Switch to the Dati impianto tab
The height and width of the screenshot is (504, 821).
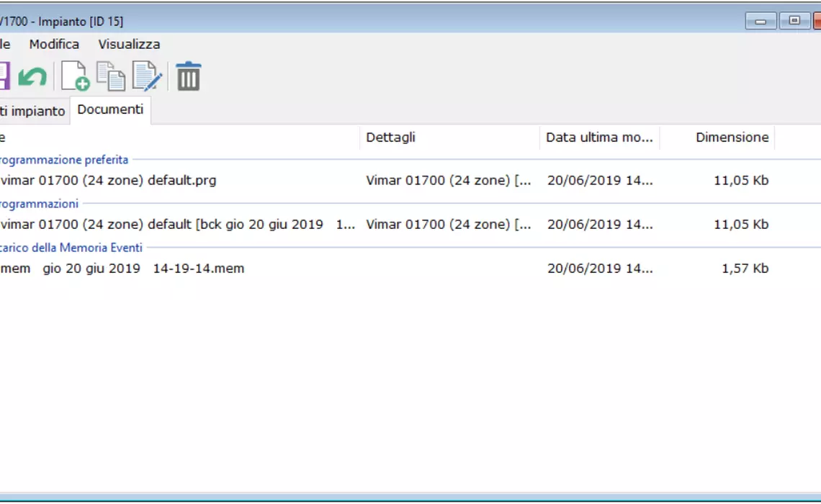(x=33, y=111)
